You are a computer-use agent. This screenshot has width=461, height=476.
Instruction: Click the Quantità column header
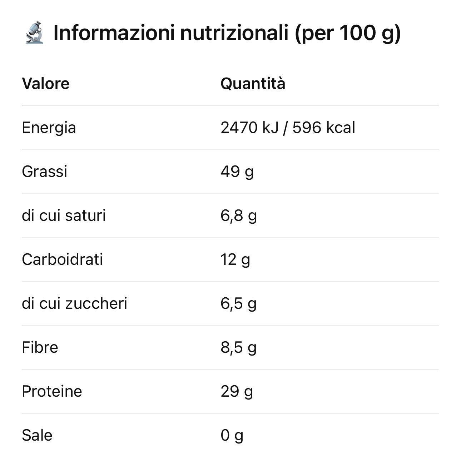pyautogui.click(x=253, y=84)
